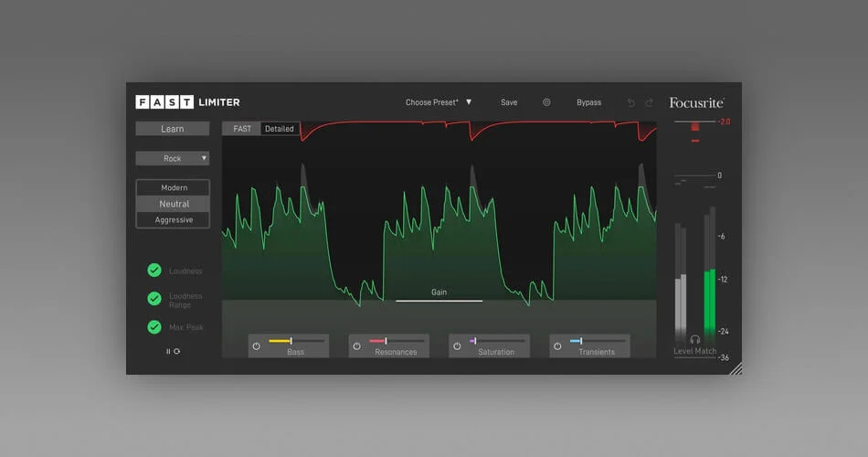Image resolution: width=868 pixels, height=457 pixels.
Task: Click the Bypass button
Action: [x=589, y=102]
